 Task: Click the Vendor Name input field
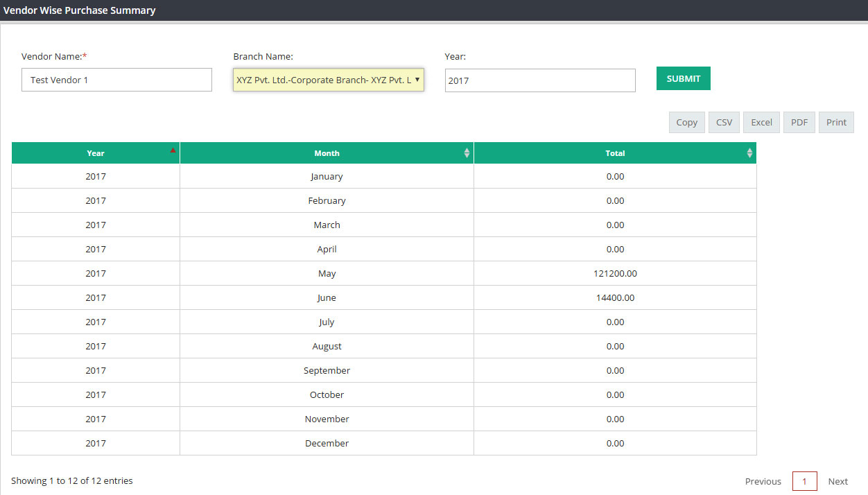click(x=116, y=80)
